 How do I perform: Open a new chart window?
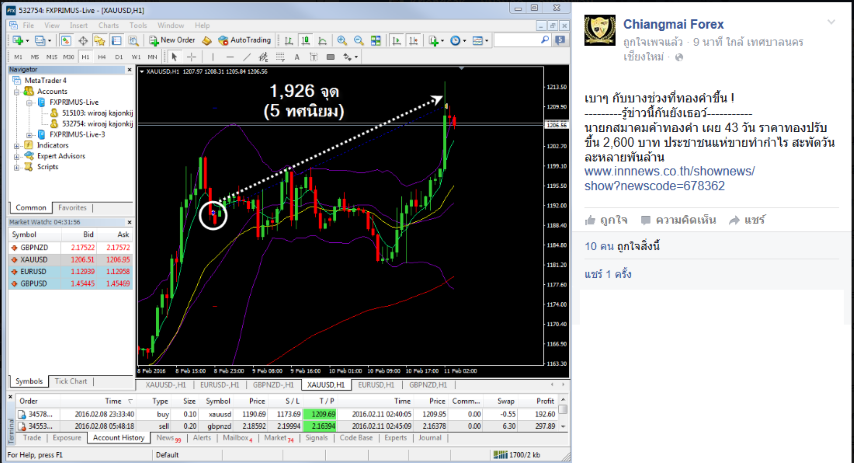click(x=17, y=40)
